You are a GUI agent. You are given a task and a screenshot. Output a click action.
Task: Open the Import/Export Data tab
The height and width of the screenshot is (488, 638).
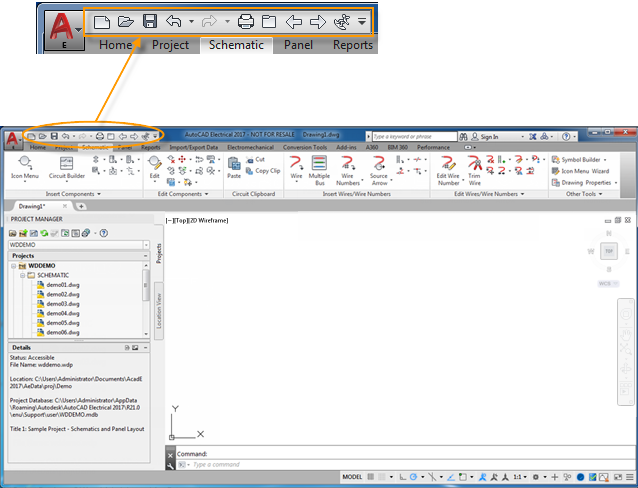click(194, 147)
